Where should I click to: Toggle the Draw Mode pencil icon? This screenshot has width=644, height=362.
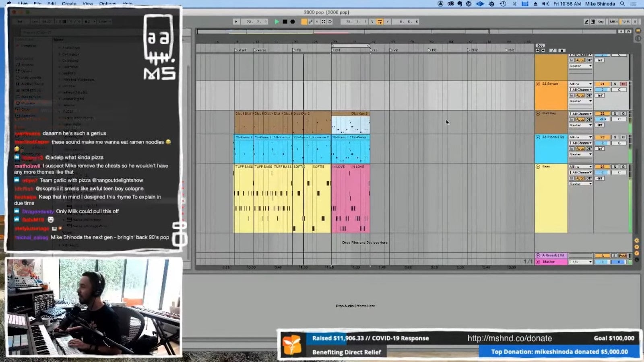pos(586,22)
